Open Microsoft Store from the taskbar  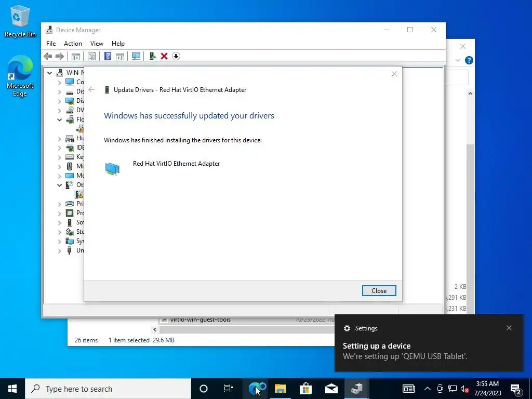pyautogui.click(x=305, y=389)
